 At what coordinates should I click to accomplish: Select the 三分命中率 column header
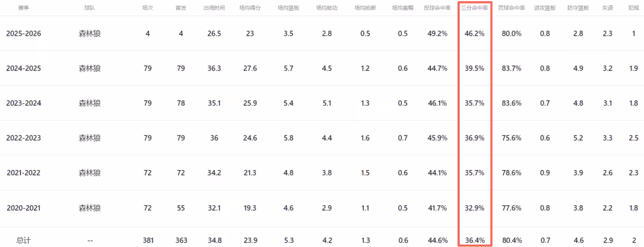(475, 9)
